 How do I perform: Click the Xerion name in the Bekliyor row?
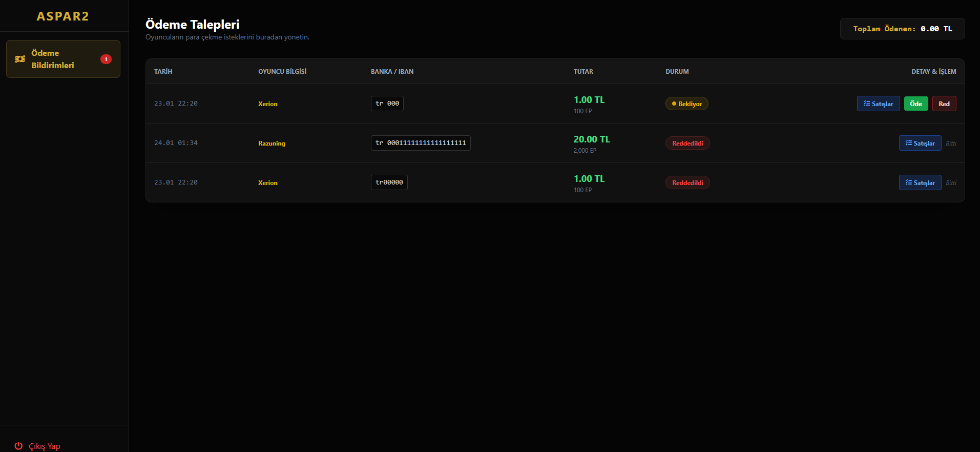coord(267,104)
